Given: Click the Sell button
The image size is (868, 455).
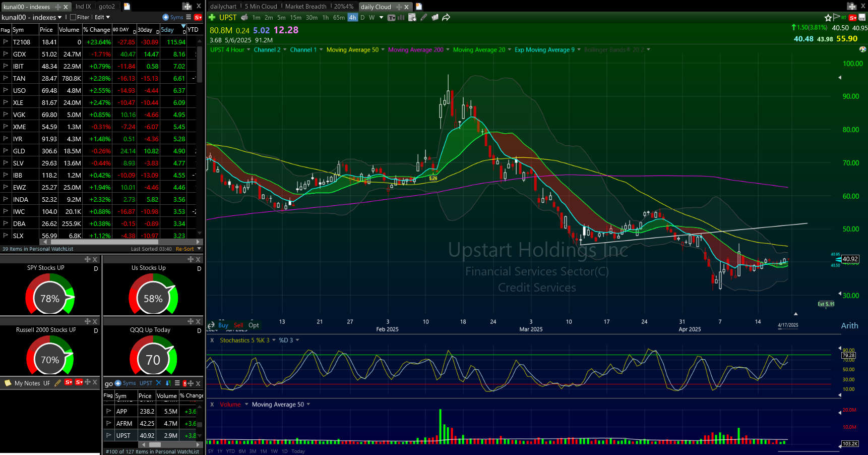Looking at the screenshot, I should click(x=238, y=325).
